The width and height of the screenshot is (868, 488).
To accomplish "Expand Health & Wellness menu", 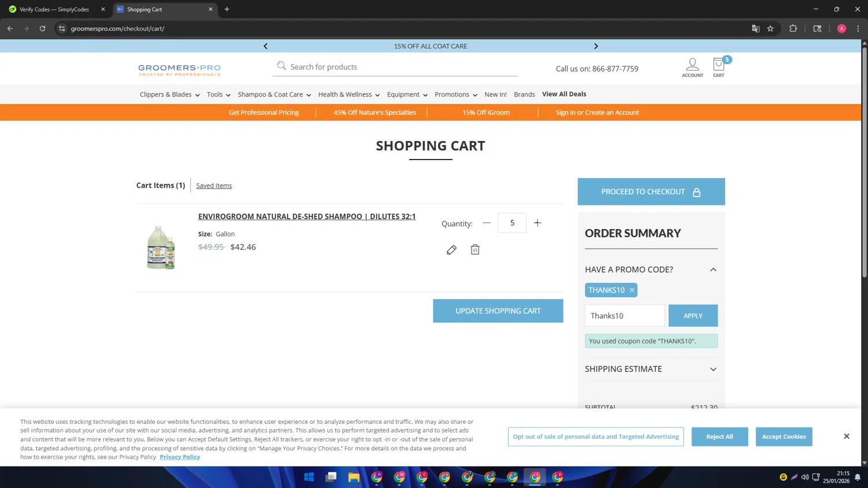I will click(x=349, y=94).
